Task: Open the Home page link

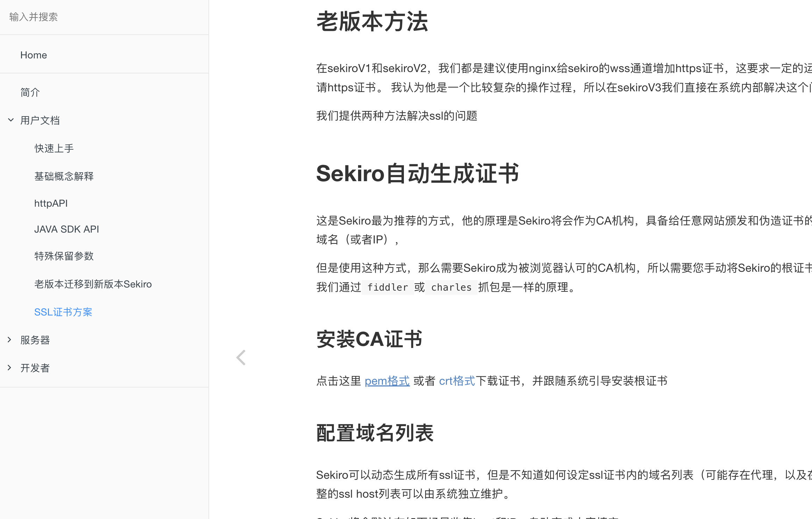Action: click(x=34, y=55)
